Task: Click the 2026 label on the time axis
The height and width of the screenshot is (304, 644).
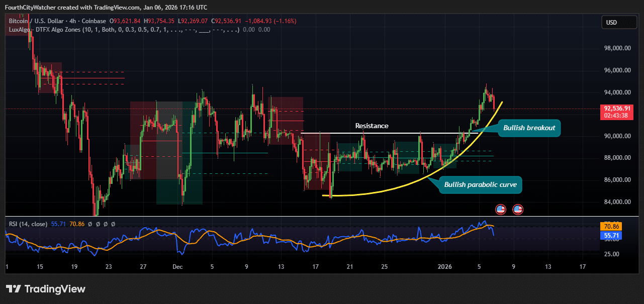Action: (445, 266)
